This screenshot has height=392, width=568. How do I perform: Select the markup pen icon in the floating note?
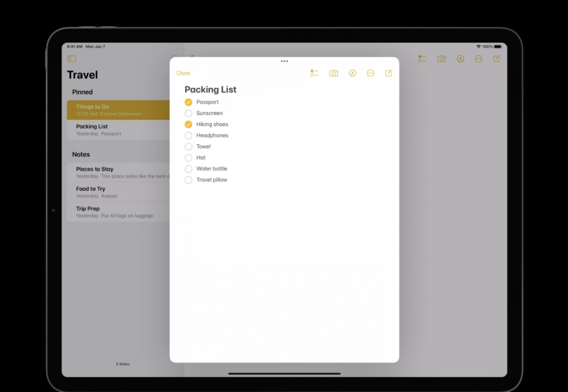pos(352,73)
